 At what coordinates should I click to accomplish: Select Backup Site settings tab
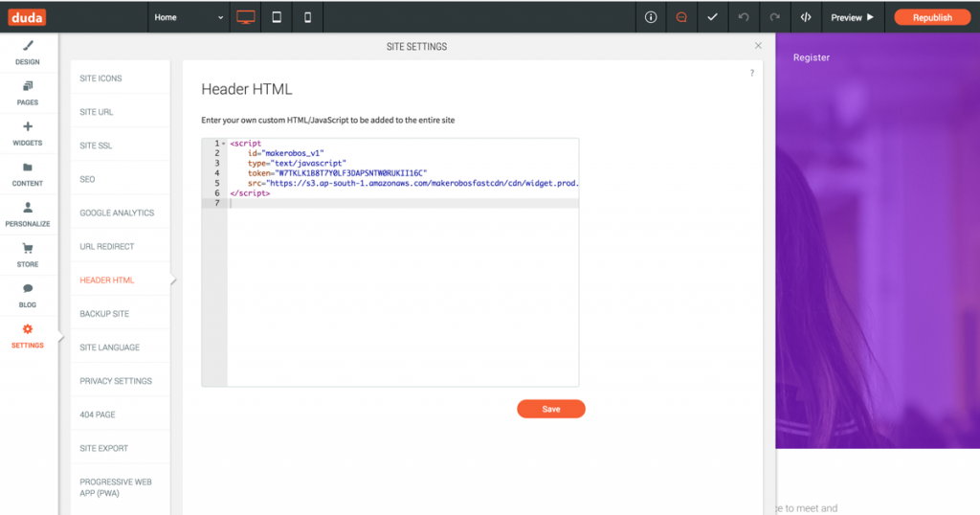coord(120,314)
